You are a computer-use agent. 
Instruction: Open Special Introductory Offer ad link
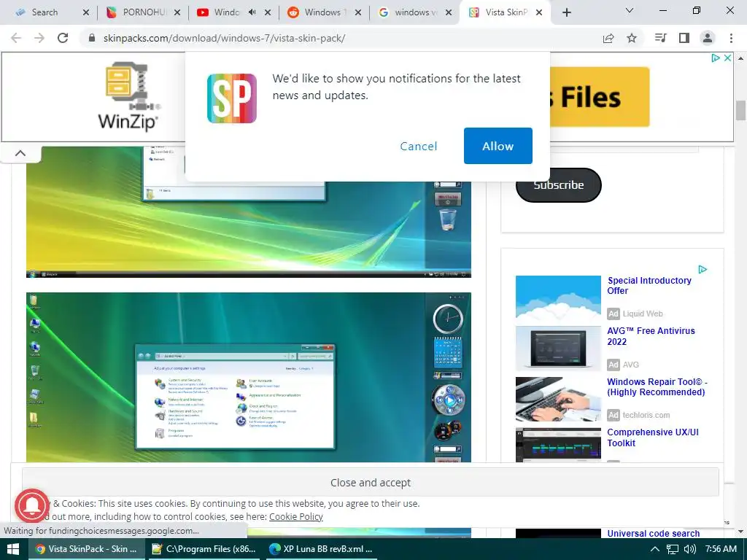[x=649, y=286]
